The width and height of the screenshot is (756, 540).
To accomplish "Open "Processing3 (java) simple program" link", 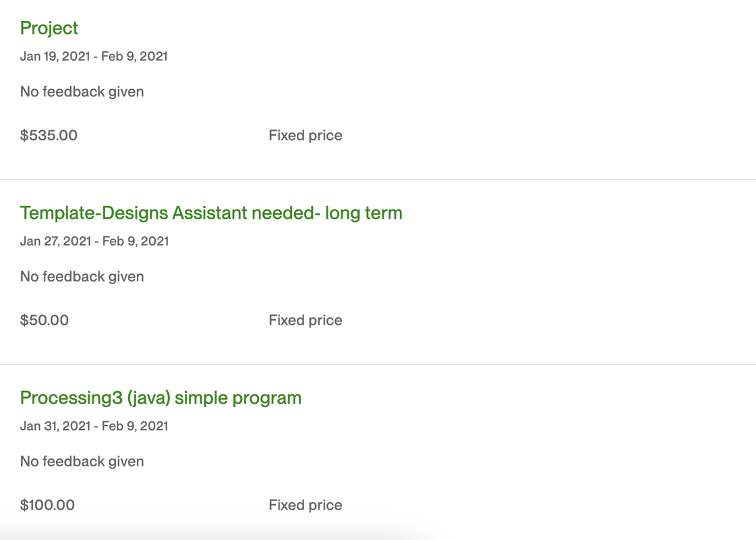I will point(161,398).
